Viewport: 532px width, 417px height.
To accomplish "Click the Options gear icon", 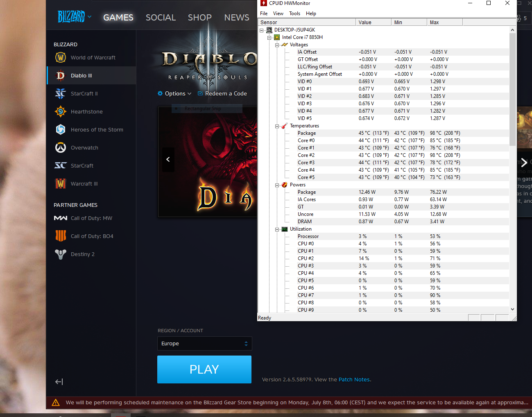I will pyautogui.click(x=160, y=93).
